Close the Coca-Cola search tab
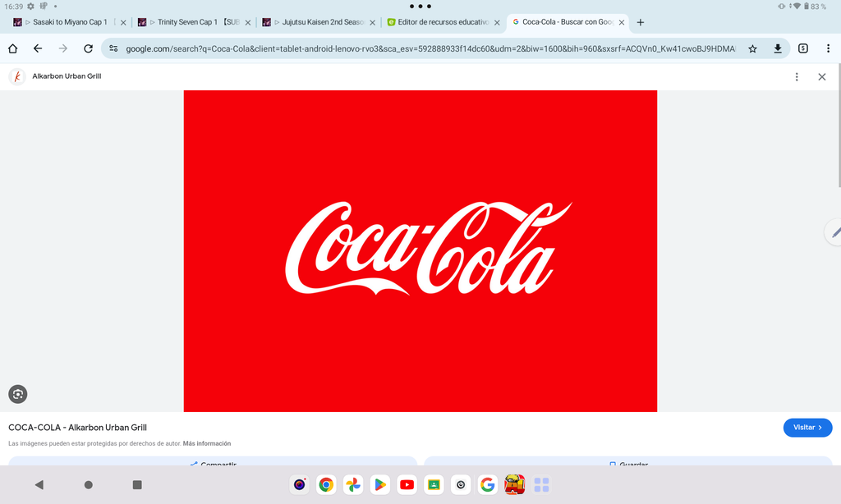The height and width of the screenshot is (504, 841). [x=622, y=22]
